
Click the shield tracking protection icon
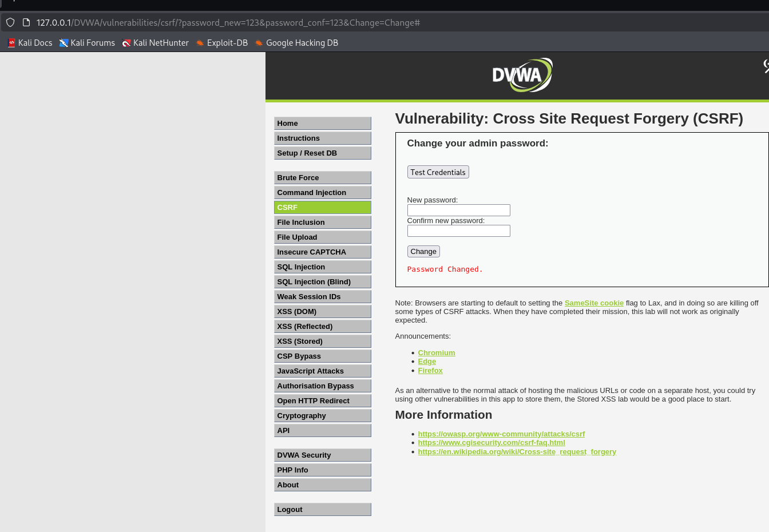pos(10,22)
